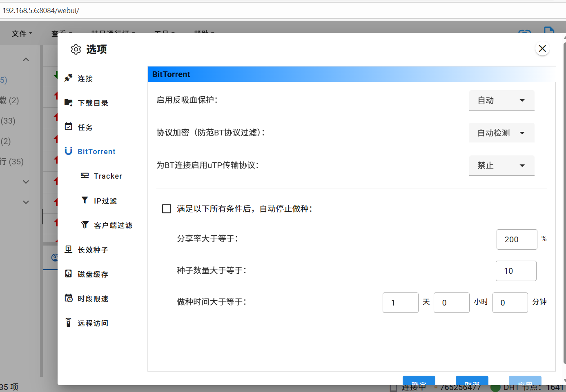Click the 时段限速 clock icon
This screenshot has width=566, height=392.
pyautogui.click(x=69, y=298)
